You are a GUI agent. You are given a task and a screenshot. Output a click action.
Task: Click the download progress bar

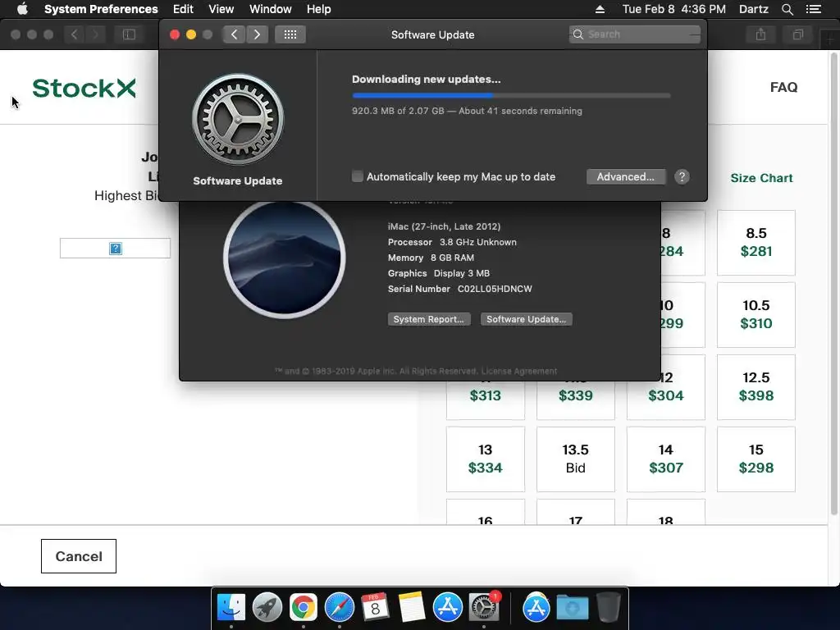pyautogui.click(x=511, y=95)
